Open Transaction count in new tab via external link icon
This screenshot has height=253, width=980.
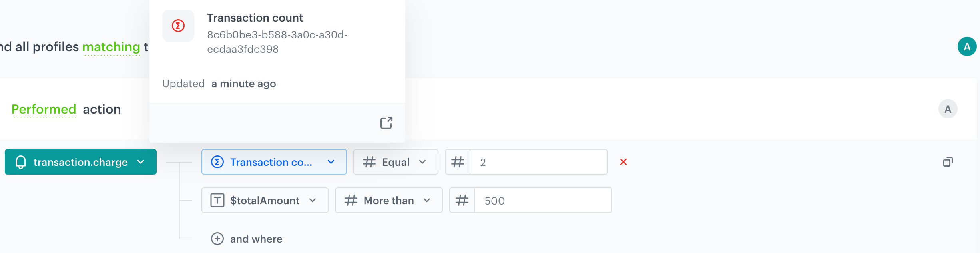click(386, 123)
